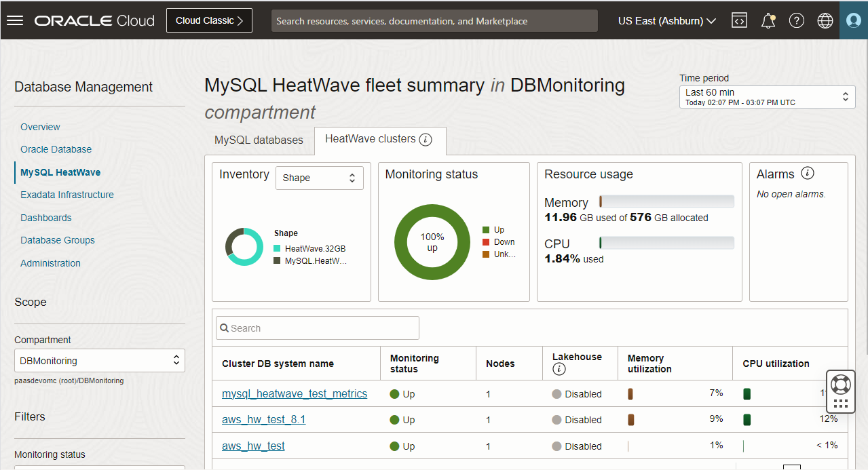Image resolution: width=868 pixels, height=470 pixels.
Task: Select MySQL HeatWave in the sidebar
Action: (60, 172)
